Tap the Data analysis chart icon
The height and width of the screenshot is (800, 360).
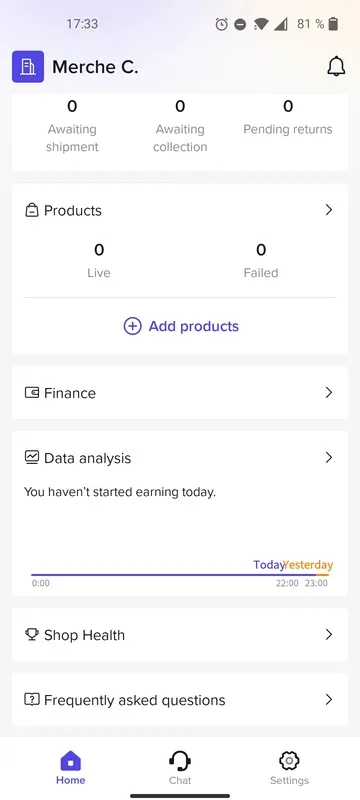pyautogui.click(x=32, y=458)
